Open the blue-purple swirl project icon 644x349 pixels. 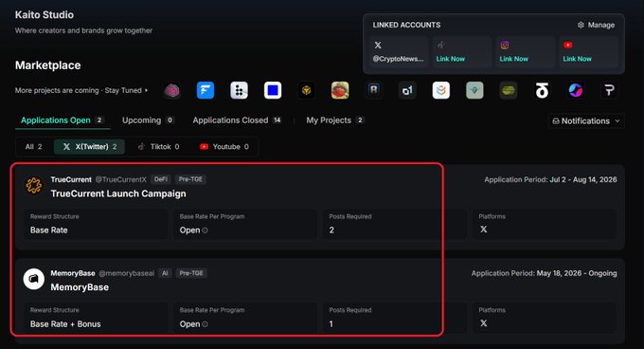(576, 90)
